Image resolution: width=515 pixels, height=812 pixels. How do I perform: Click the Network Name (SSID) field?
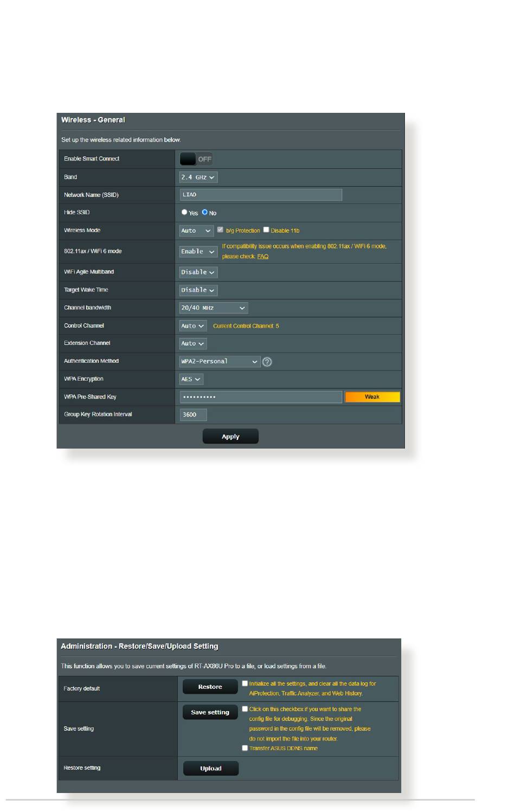(x=261, y=195)
